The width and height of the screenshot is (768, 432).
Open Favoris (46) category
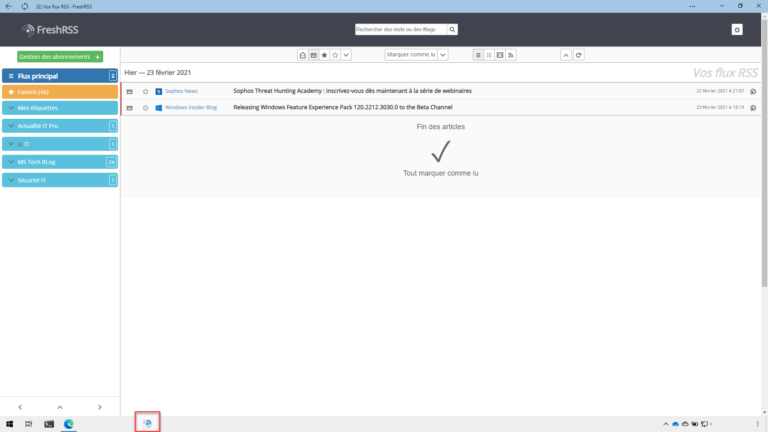click(60, 92)
